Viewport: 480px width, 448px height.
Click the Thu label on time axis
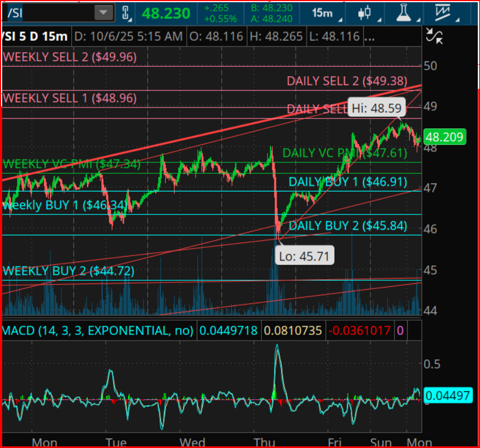click(263, 442)
